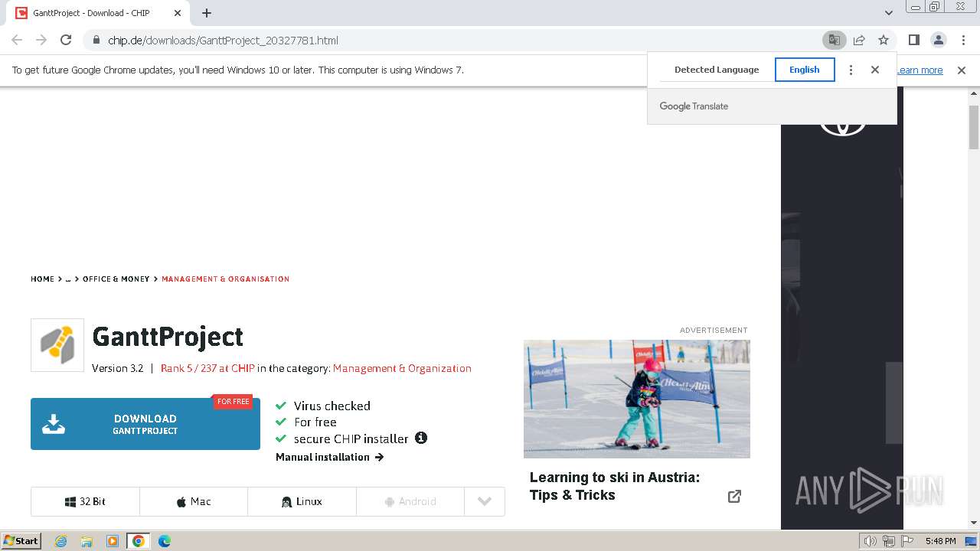The image size is (980, 551).
Task: Click the GanttProject application logo
Action: tap(57, 345)
